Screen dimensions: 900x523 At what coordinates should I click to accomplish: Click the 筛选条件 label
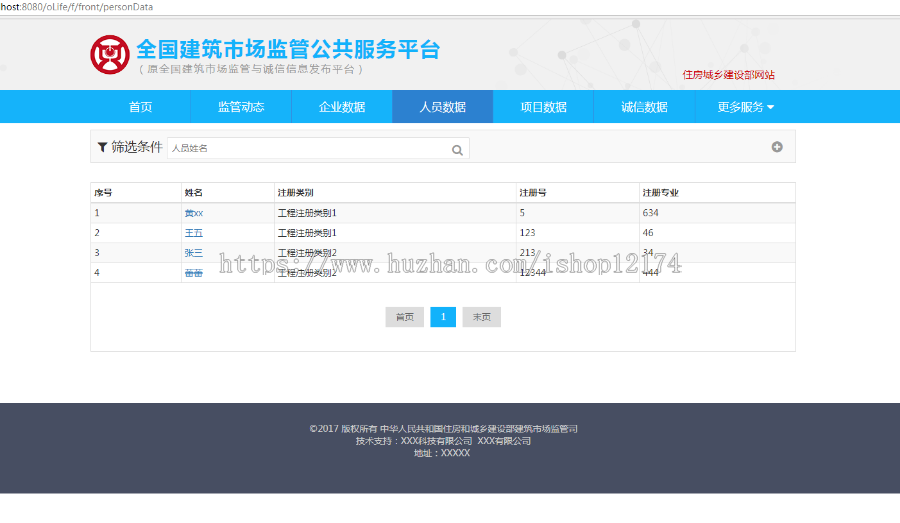(x=137, y=148)
